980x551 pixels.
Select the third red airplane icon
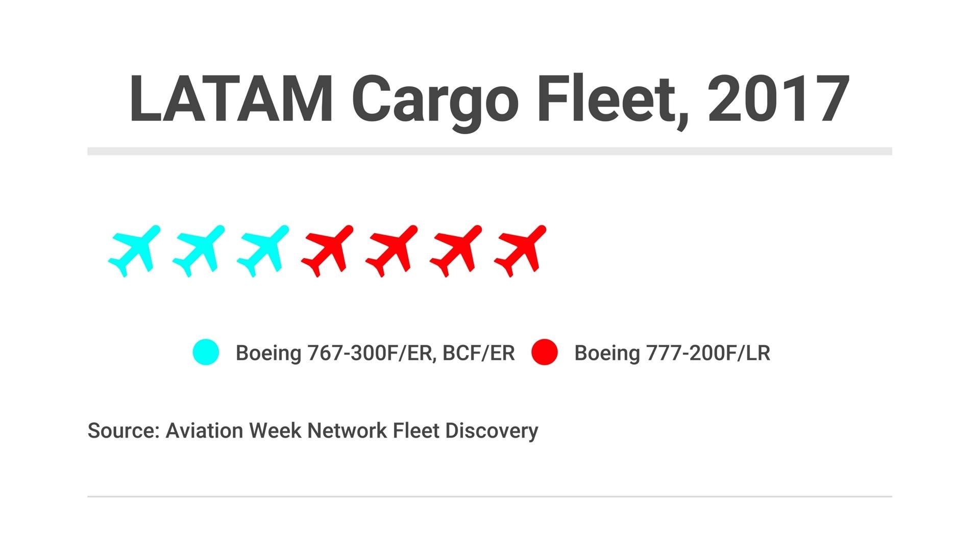coord(456,251)
